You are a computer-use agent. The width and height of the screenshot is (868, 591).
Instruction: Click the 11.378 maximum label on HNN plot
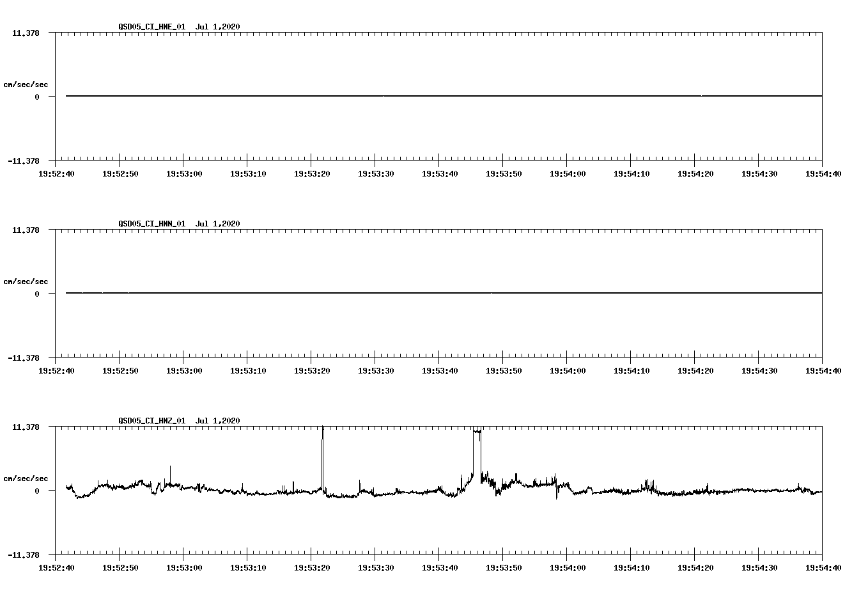tap(26, 230)
